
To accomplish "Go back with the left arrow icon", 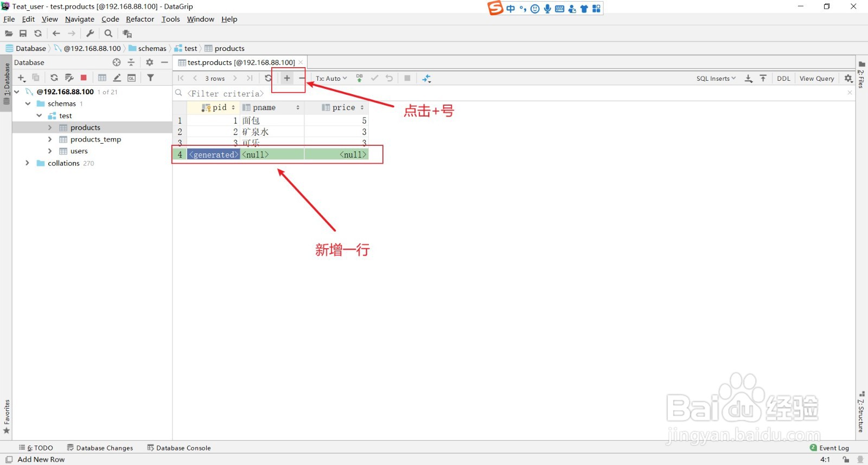I will pyautogui.click(x=56, y=34).
